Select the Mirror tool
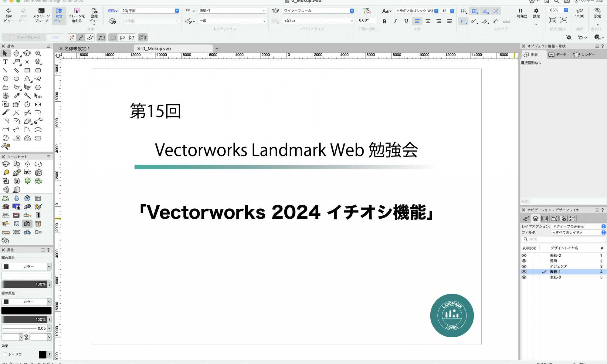Image resolution: width=607 pixels, height=364 pixels. click(x=38, y=104)
